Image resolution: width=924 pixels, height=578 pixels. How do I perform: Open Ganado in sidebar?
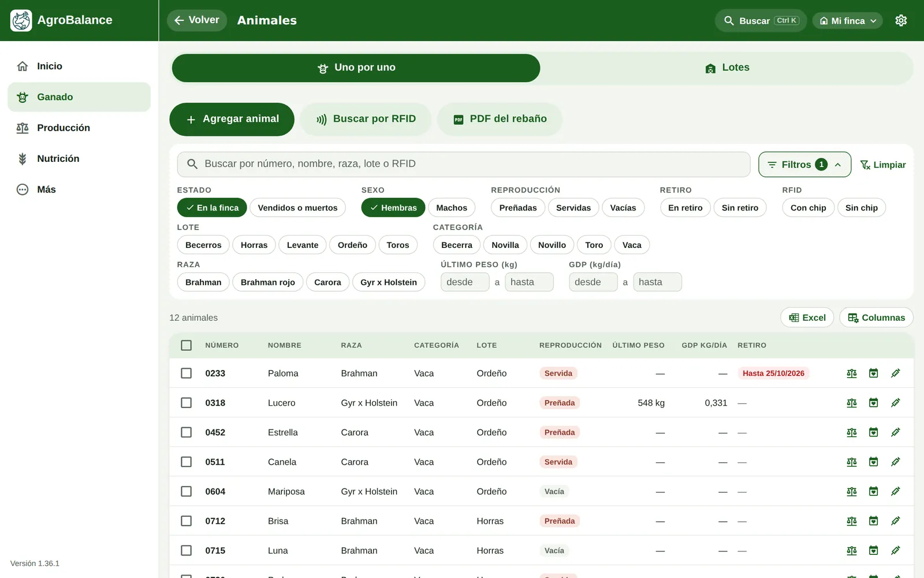point(79,97)
